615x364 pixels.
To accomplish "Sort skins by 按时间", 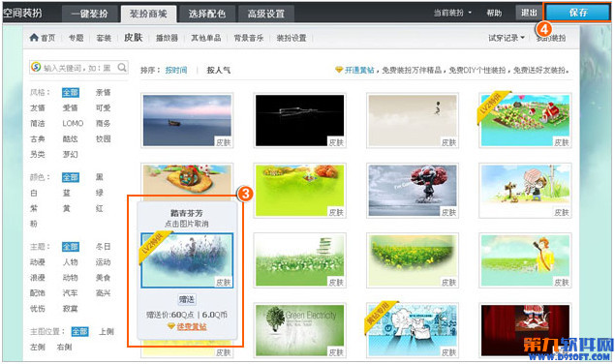I will 176,71.
